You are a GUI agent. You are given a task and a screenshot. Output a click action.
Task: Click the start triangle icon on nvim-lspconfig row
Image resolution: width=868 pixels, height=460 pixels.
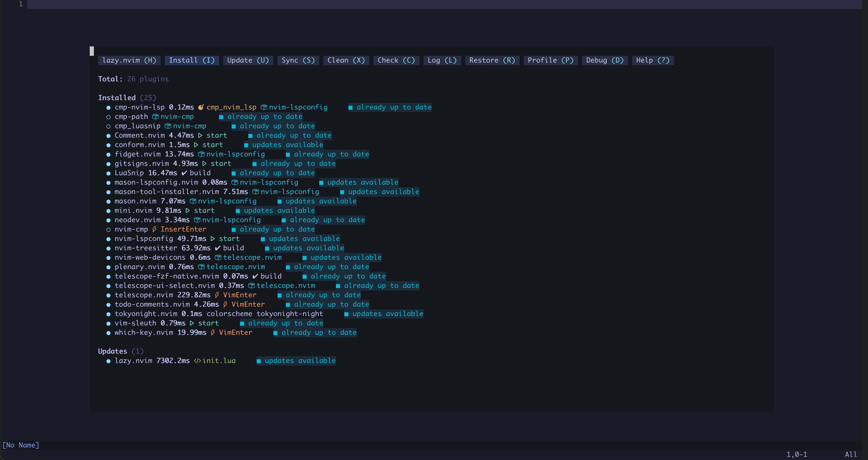click(x=213, y=239)
